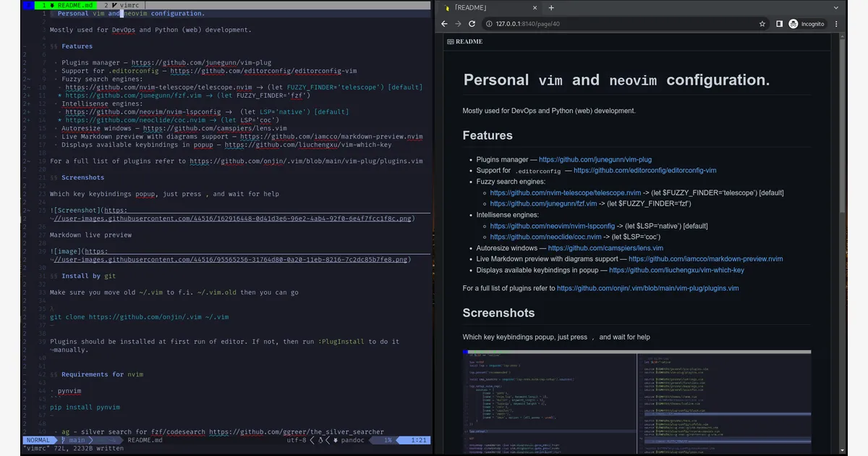The image size is (868, 456).
Task: Open a new browser tab
Action: [551, 7]
